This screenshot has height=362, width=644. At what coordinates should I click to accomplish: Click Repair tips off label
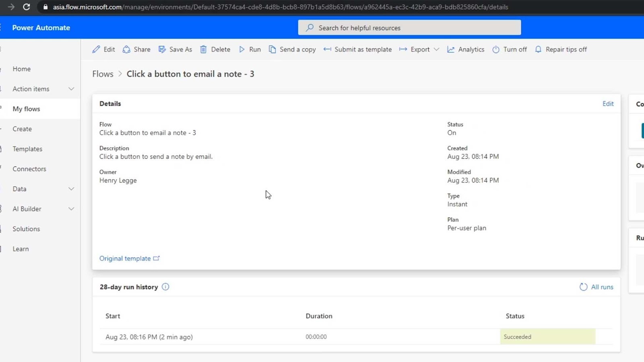point(566,49)
